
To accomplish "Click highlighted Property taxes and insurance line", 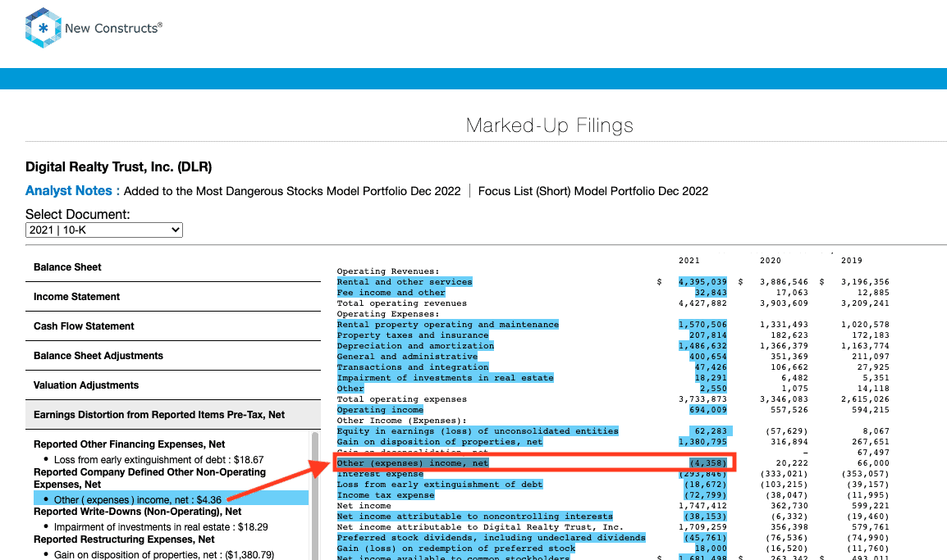I will [413, 335].
